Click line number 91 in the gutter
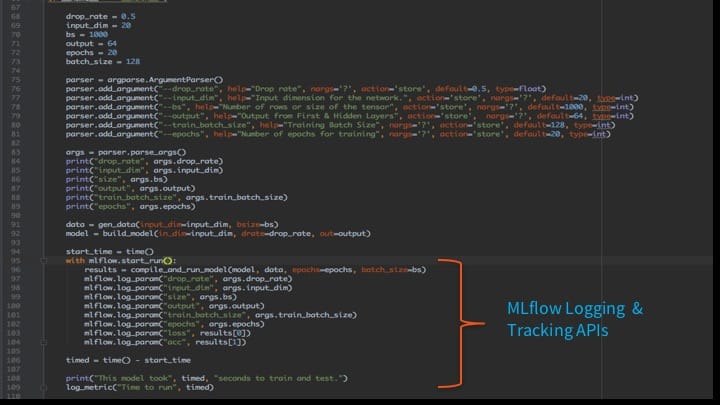 [16, 225]
